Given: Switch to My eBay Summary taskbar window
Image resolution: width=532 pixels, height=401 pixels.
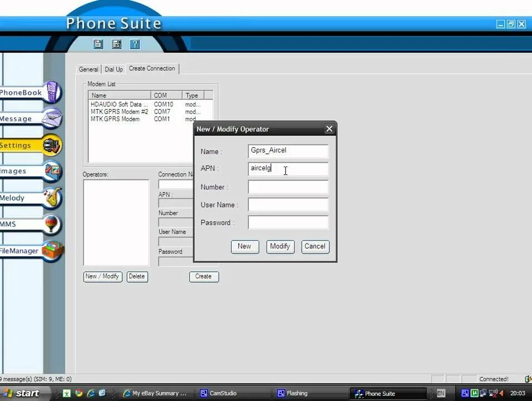Looking at the screenshot, I should pos(155,393).
